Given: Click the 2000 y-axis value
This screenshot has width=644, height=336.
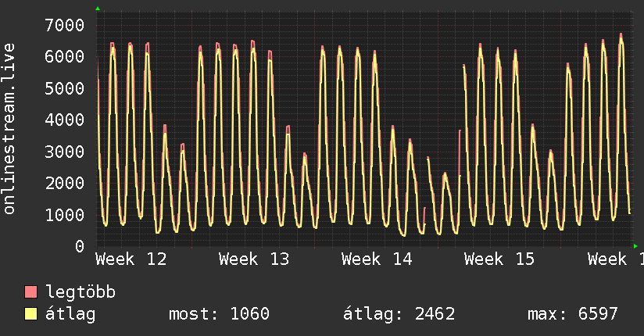Looking at the screenshot, I should [x=65, y=183].
